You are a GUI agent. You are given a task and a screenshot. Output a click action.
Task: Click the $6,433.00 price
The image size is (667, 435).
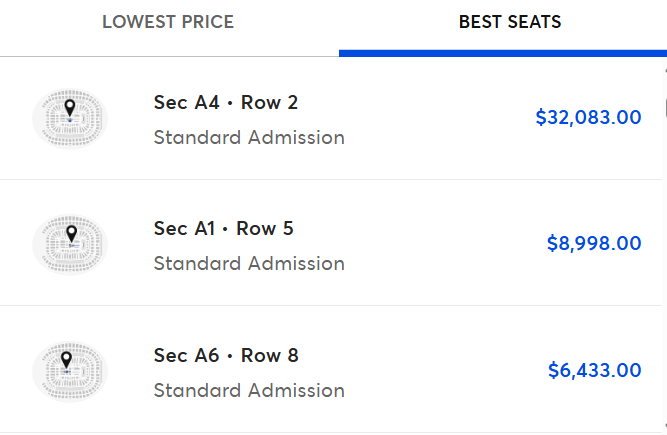click(x=594, y=370)
